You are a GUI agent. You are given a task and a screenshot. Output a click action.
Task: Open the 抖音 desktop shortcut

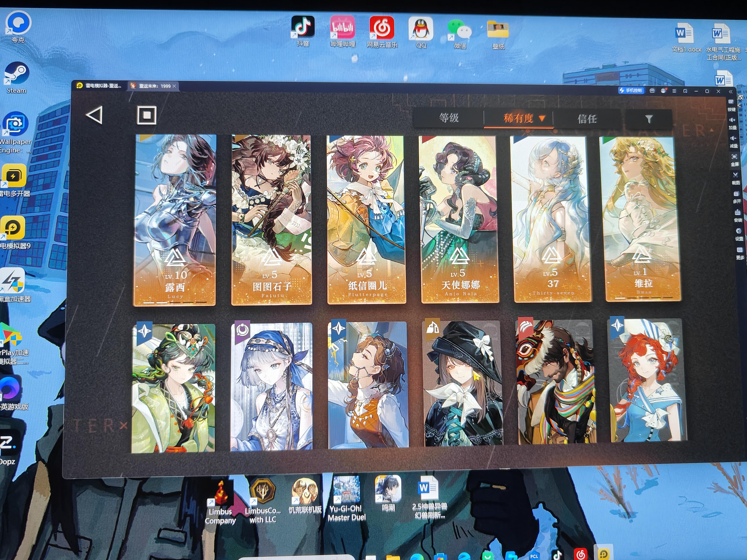(303, 31)
